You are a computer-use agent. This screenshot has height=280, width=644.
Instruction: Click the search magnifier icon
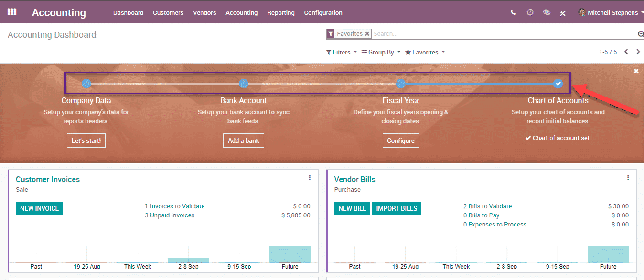[641, 34]
